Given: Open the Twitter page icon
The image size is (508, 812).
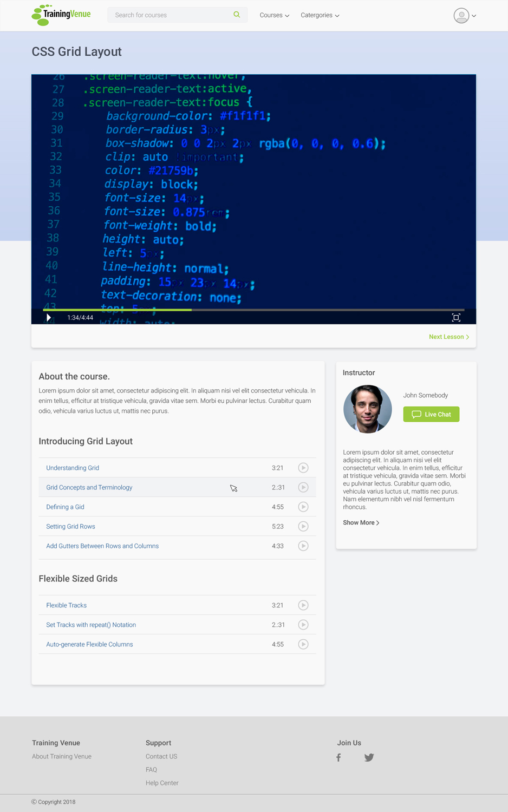Looking at the screenshot, I should (369, 757).
